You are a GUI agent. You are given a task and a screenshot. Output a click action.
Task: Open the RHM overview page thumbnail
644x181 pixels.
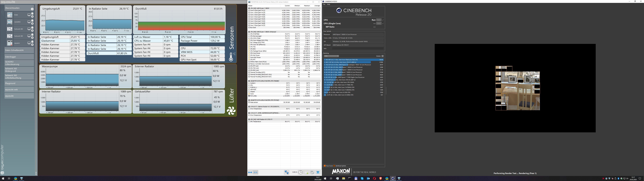pos(10,15)
